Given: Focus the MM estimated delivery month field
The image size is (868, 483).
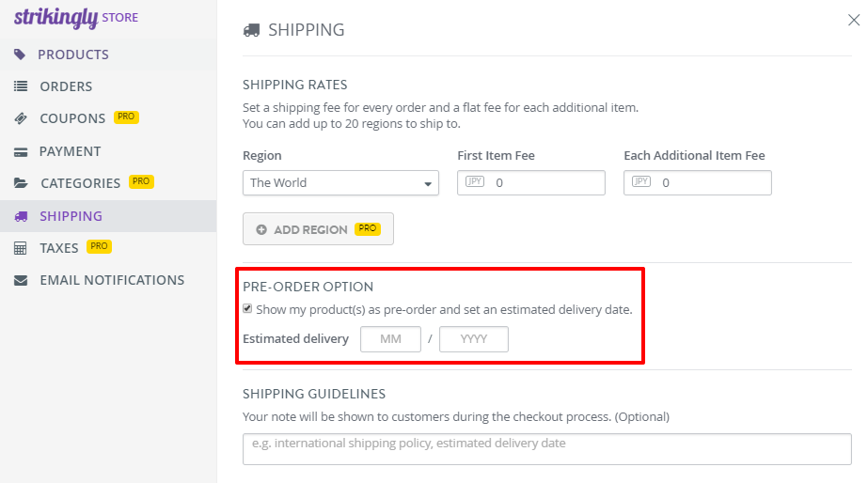Looking at the screenshot, I should pyautogui.click(x=390, y=339).
